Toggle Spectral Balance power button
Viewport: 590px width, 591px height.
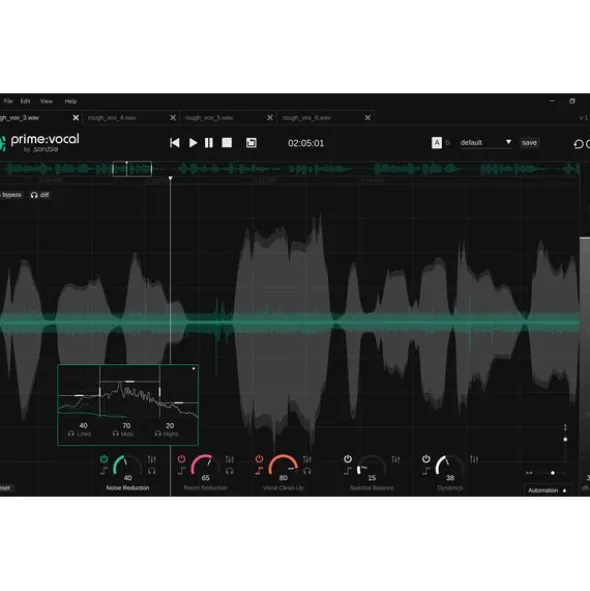[x=348, y=459]
